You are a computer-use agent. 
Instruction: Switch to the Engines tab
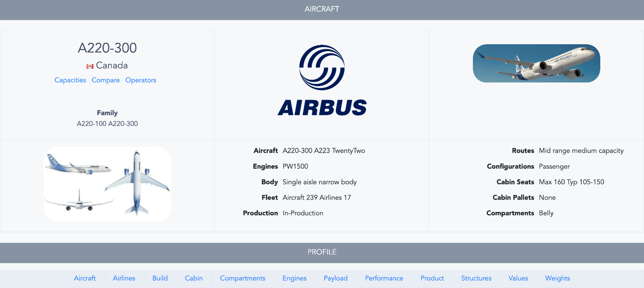(294, 278)
